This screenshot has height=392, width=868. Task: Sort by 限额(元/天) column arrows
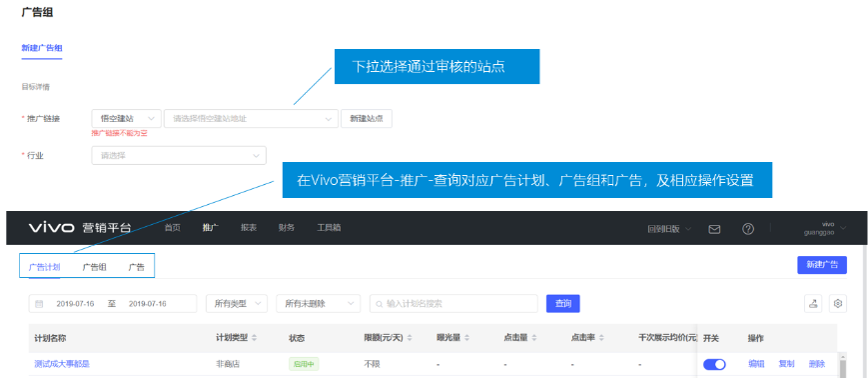click(409, 338)
